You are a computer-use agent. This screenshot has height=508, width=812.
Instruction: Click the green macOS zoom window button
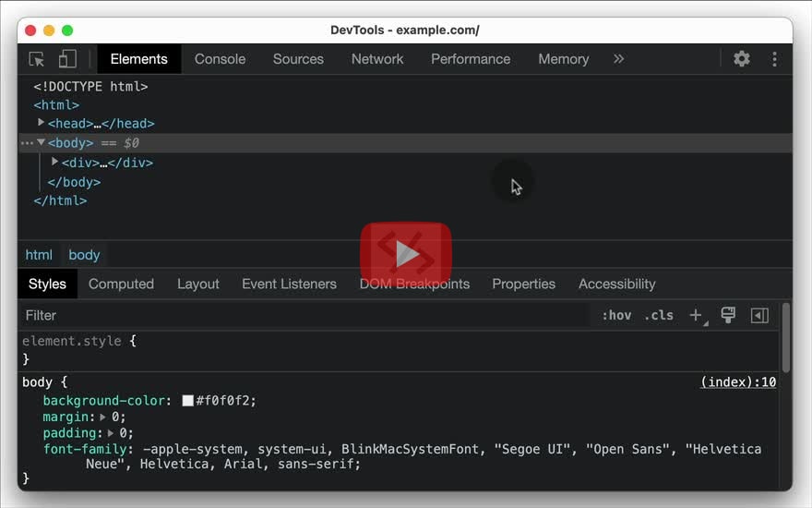click(67, 30)
